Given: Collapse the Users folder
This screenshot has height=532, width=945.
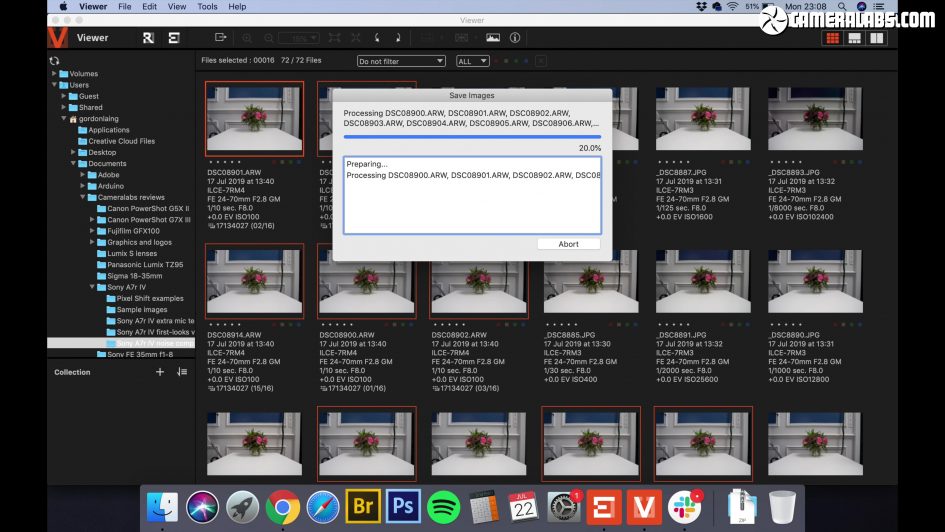Looking at the screenshot, I should [x=54, y=85].
